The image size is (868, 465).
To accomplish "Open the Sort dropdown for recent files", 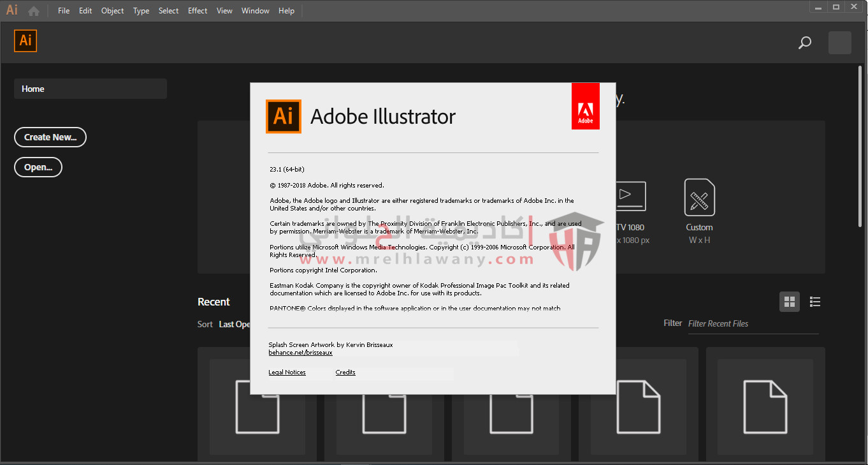I will (234, 324).
